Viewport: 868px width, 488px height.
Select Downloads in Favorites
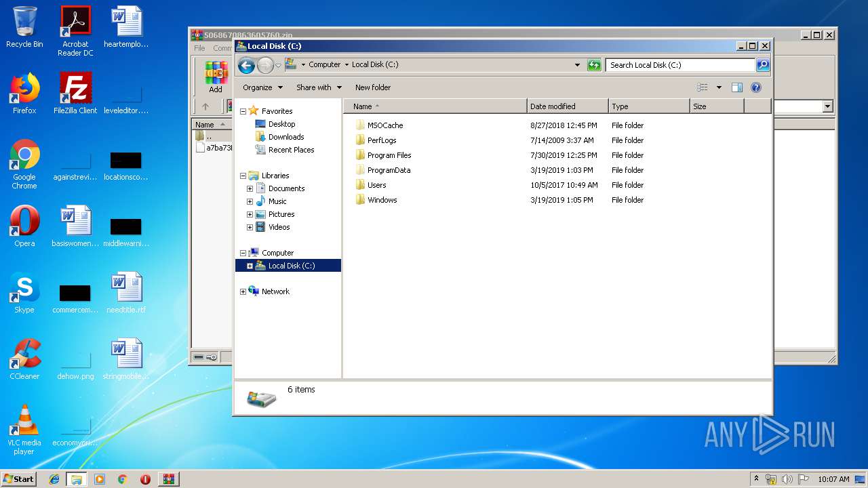(286, 137)
